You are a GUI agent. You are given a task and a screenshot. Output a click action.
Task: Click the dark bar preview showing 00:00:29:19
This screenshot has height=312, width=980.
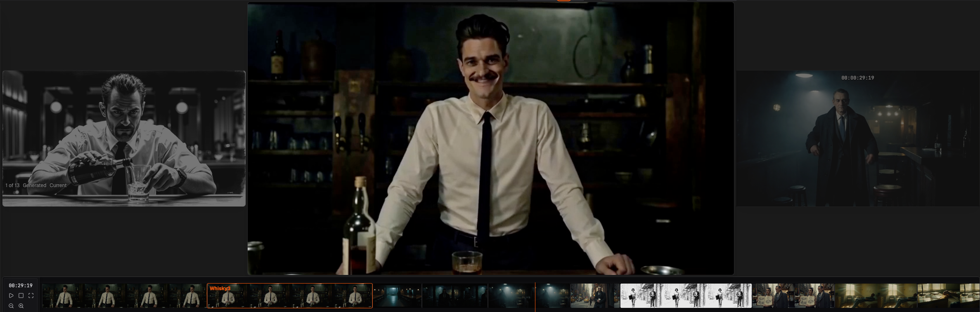click(x=858, y=138)
